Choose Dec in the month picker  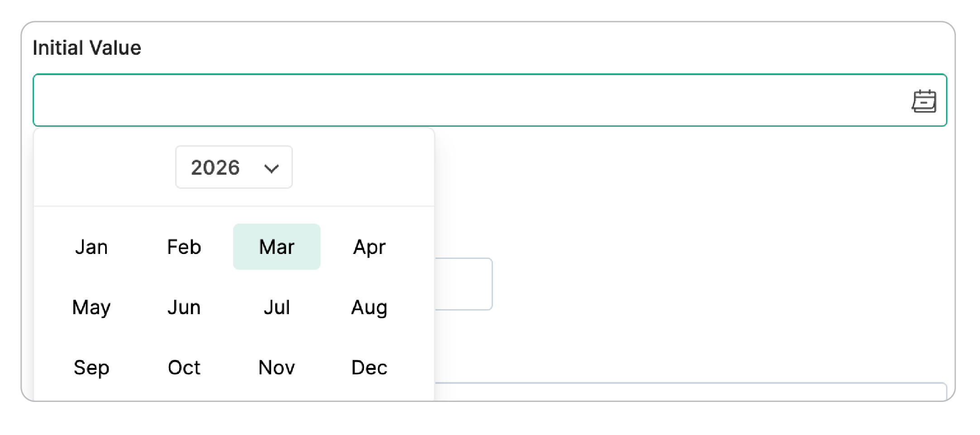click(x=369, y=368)
